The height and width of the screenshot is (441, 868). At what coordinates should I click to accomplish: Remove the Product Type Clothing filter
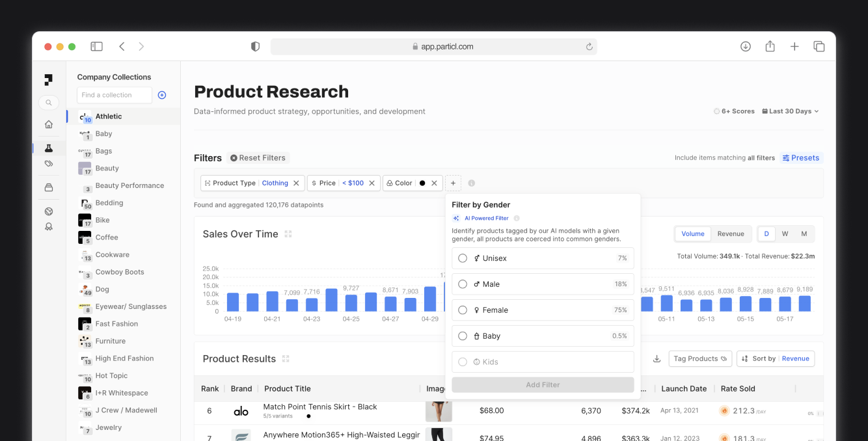[296, 183]
